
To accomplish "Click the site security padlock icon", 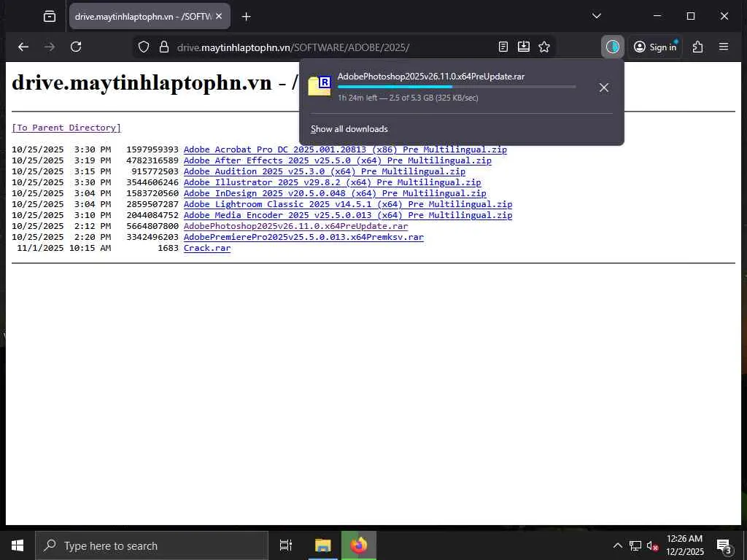I will [x=164, y=47].
